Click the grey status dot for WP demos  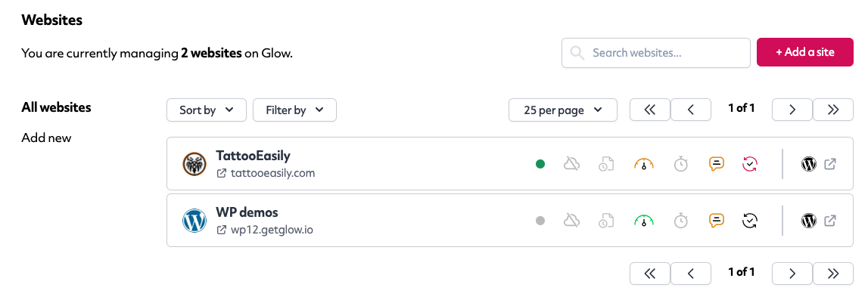coord(541,221)
